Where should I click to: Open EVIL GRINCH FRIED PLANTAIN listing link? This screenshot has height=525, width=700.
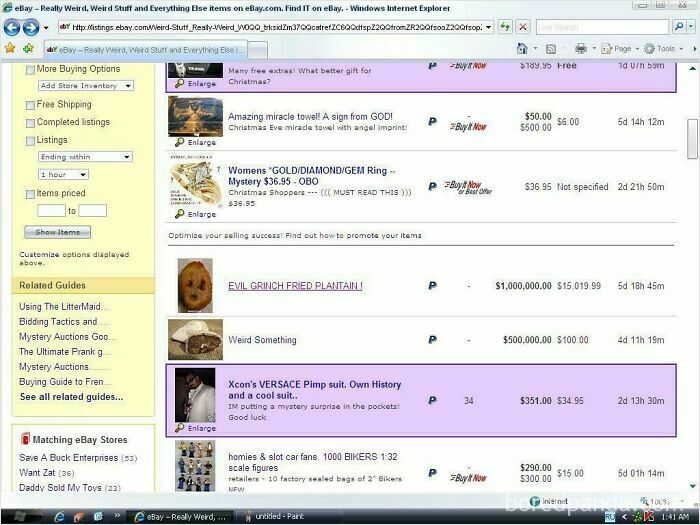click(295, 286)
